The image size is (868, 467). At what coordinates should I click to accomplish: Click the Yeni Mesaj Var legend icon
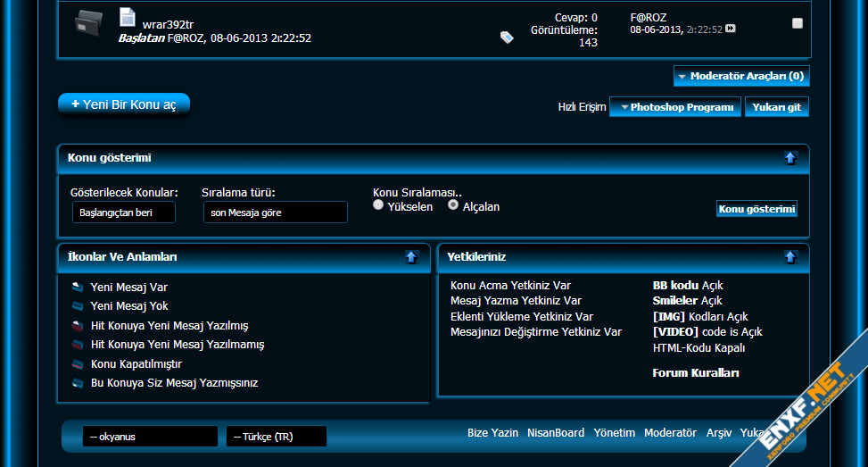click(78, 288)
